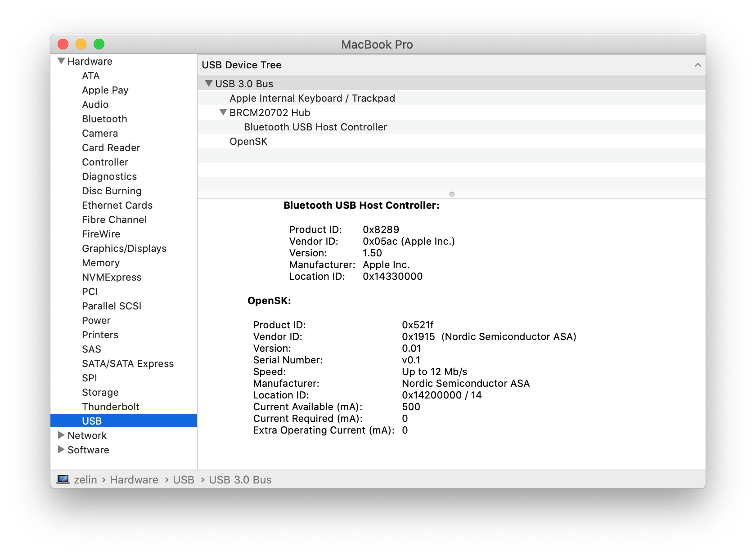Click Hardware in the path bar
Viewport: 756px width, 555px height.
click(x=134, y=479)
